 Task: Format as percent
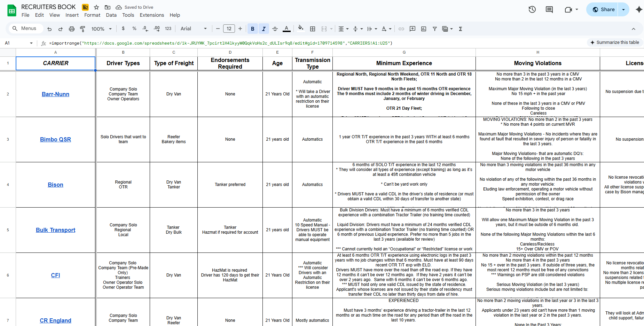pyautogui.click(x=134, y=29)
